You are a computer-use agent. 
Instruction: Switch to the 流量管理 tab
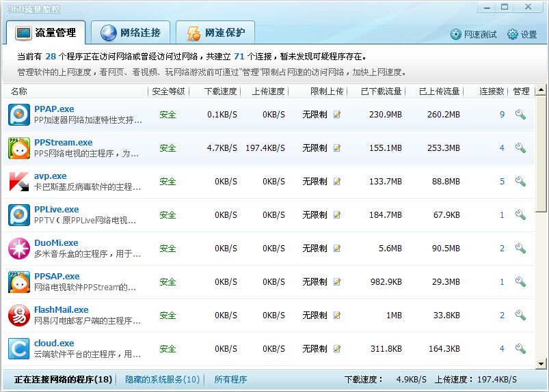tap(46, 33)
